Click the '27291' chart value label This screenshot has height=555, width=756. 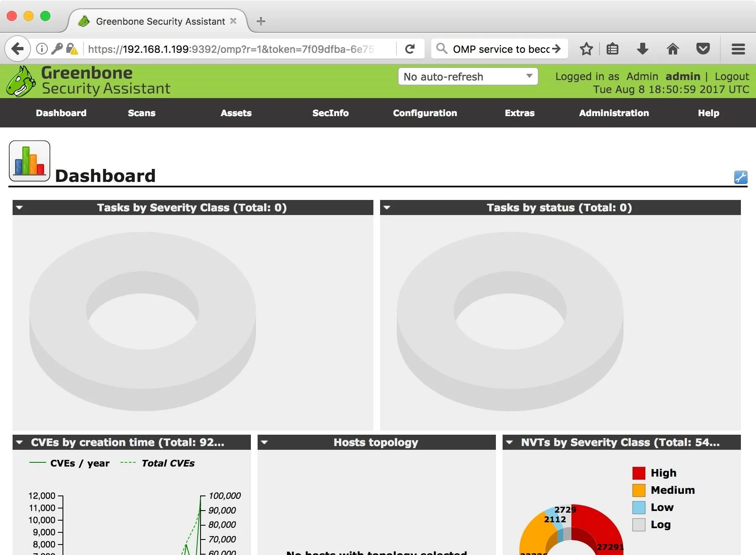point(610,547)
